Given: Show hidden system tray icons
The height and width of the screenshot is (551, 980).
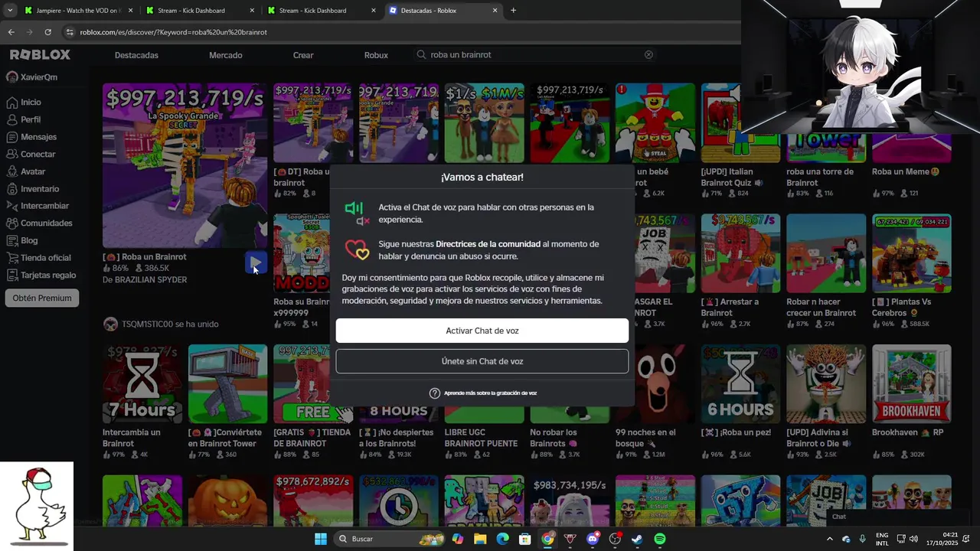Looking at the screenshot, I should point(829,539).
